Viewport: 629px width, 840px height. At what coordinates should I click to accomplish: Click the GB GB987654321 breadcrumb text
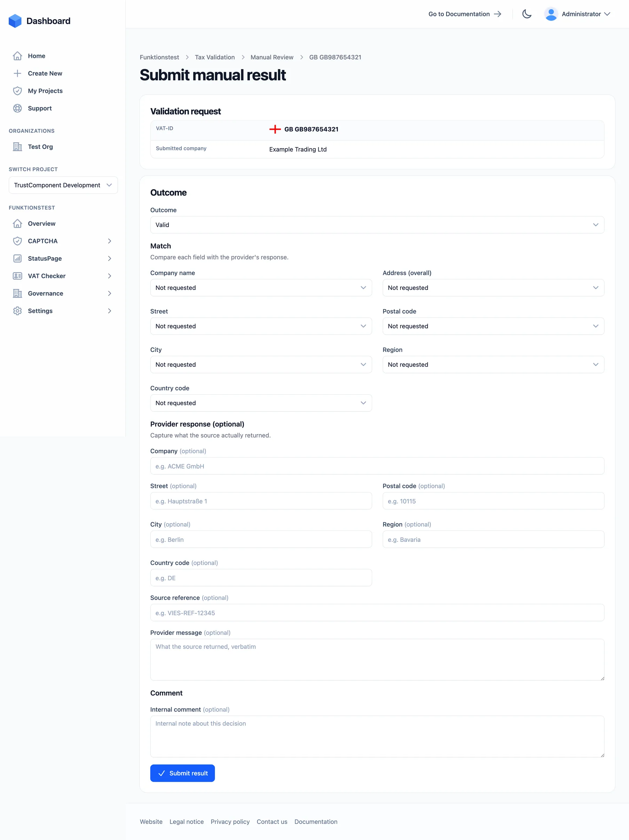click(335, 57)
